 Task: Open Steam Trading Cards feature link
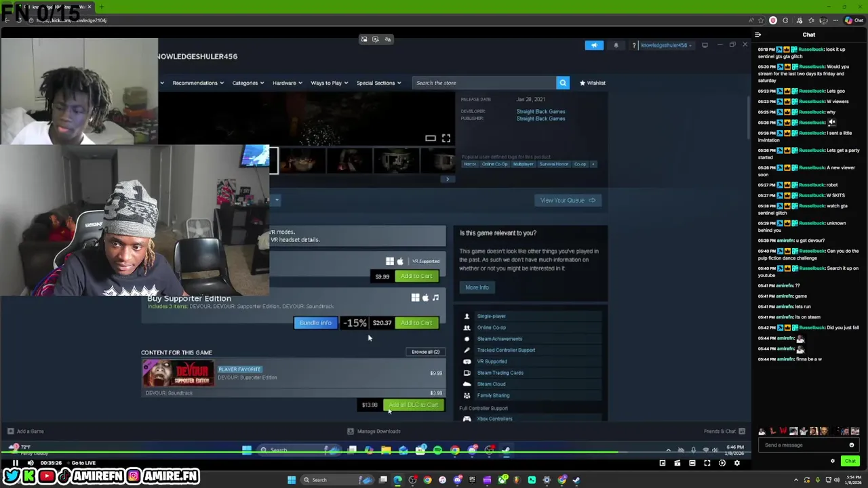[500, 373]
